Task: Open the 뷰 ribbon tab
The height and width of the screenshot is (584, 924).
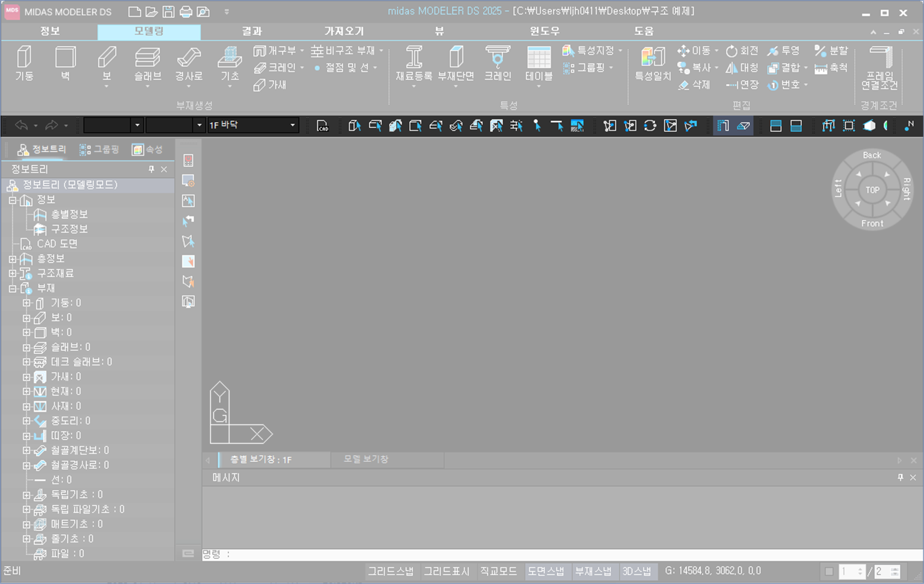Action: tap(439, 31)
